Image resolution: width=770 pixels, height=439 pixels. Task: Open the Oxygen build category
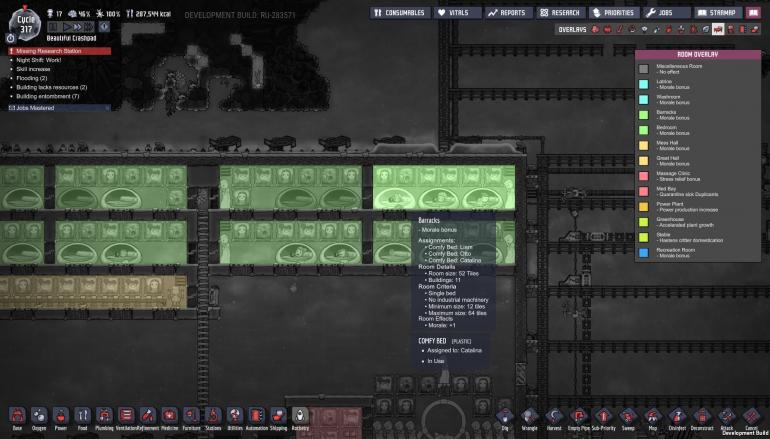pyautogui.click(x=39, y=416)
